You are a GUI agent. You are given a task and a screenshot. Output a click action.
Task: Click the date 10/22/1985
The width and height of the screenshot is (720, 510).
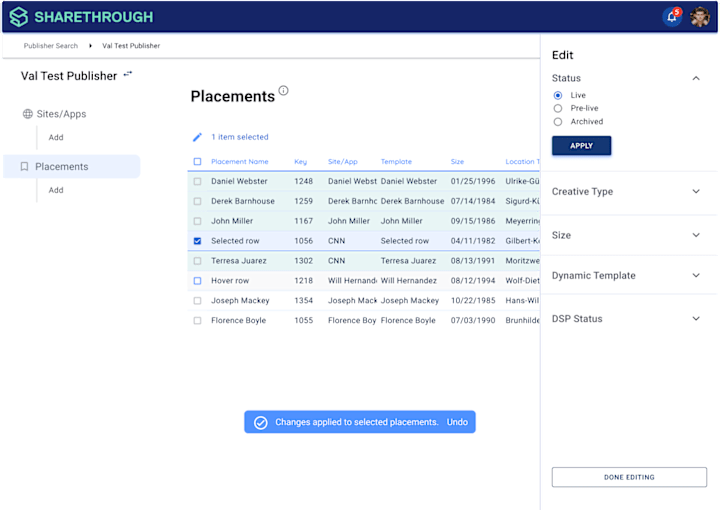click(x=473, y=301)
